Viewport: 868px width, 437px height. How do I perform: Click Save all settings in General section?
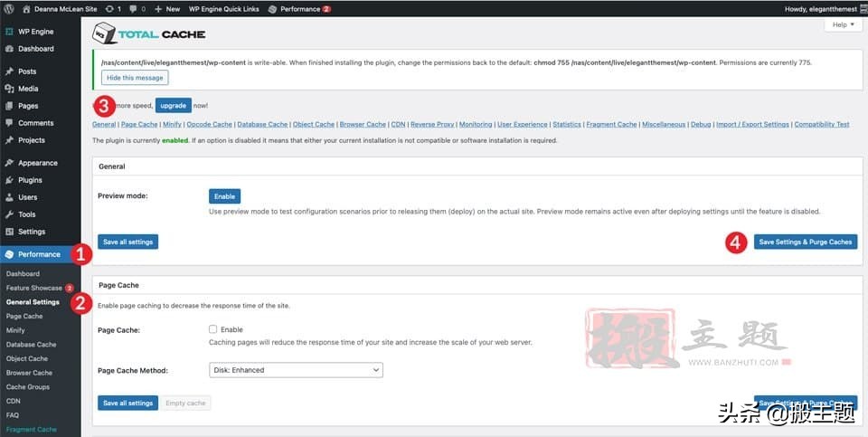point(127,242)
